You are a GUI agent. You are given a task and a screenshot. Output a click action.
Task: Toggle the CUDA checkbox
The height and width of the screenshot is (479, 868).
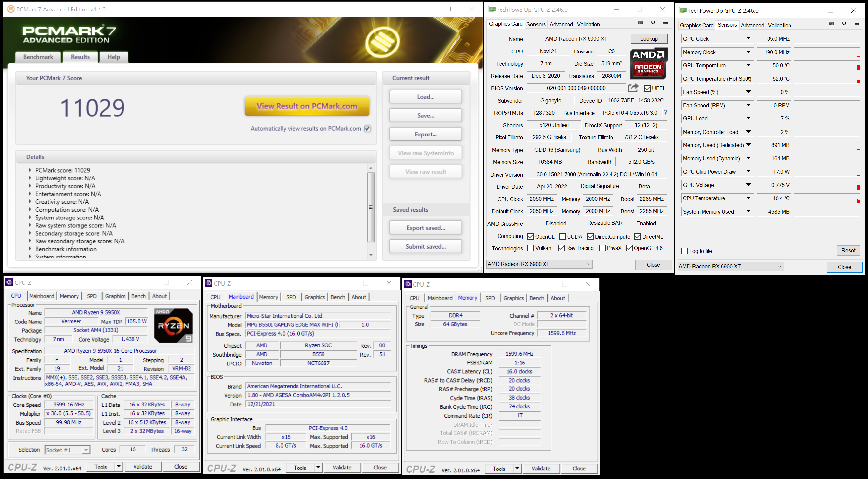coord(562,237)
